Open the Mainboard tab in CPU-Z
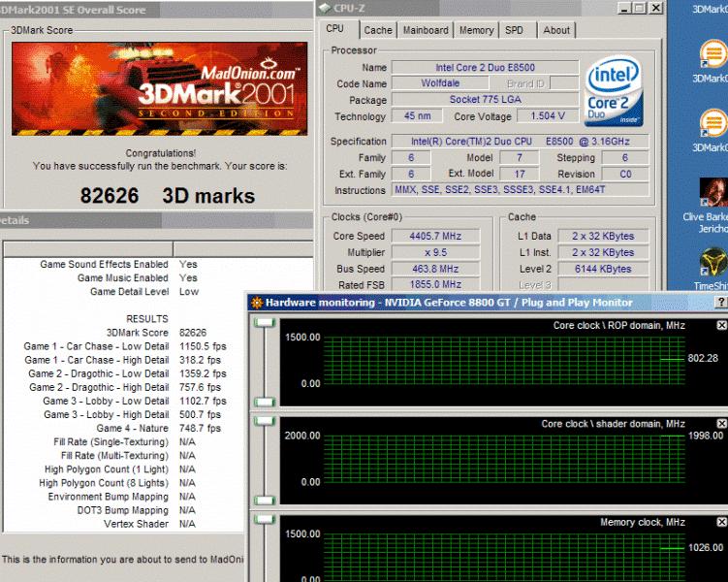This screenshot has height=582, width=728. 426,30
